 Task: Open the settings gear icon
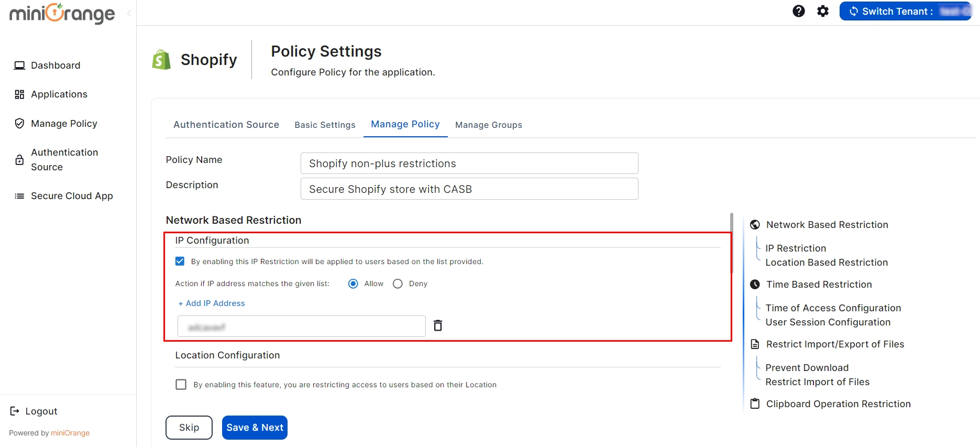823,11
